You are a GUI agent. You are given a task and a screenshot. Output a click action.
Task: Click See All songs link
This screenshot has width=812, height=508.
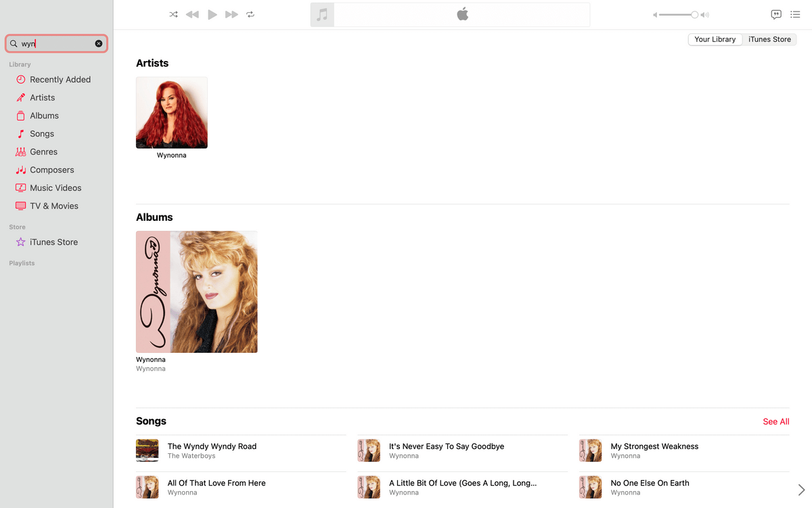[776, 421]
